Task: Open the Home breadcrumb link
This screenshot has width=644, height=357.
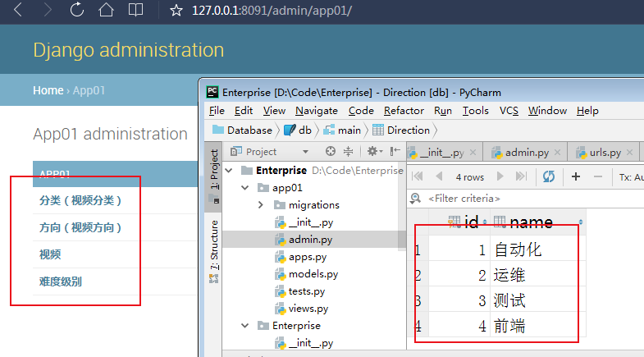Action: coord(48,90)
